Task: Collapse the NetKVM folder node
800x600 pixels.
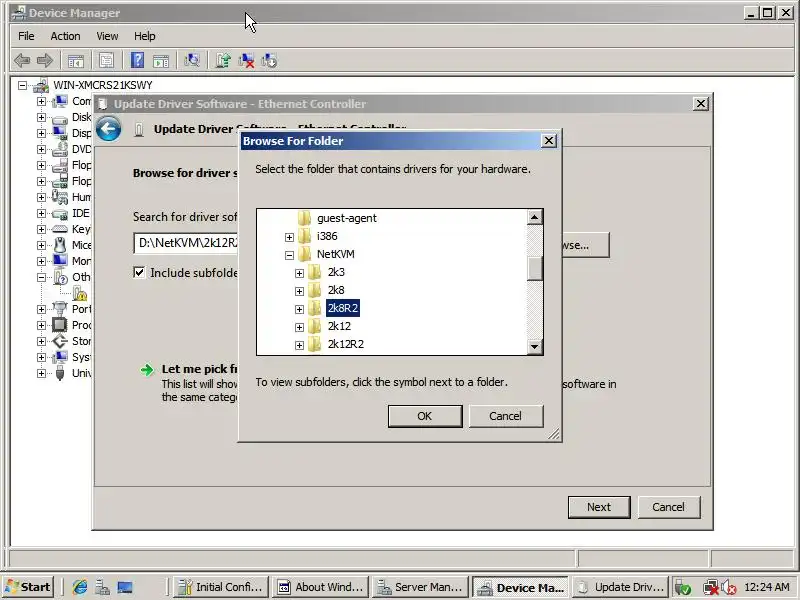Action: click(x=289, y=255)
